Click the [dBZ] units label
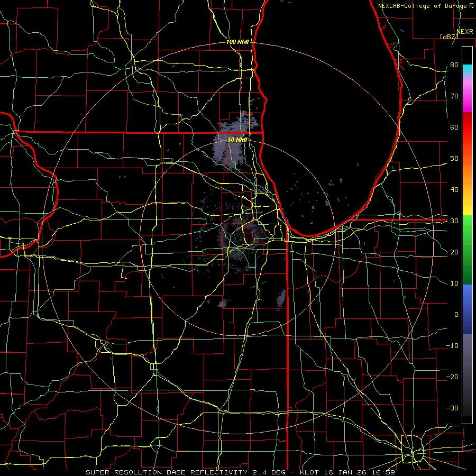The image size is (476, 476). [449, 36]
